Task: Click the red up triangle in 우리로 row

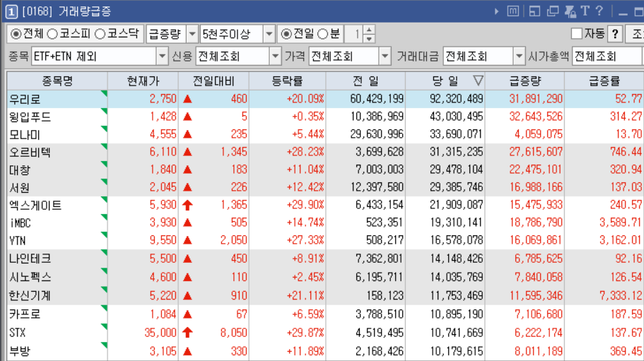Action: (188, 99)
